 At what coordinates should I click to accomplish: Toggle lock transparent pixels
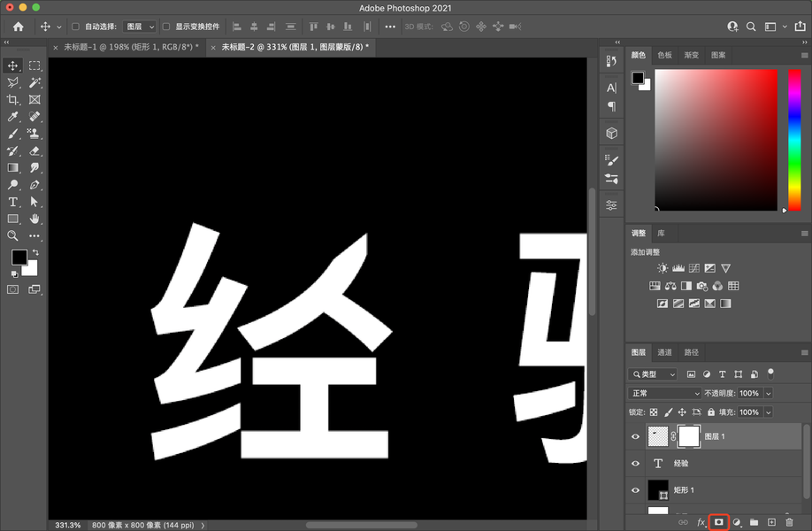654,412
